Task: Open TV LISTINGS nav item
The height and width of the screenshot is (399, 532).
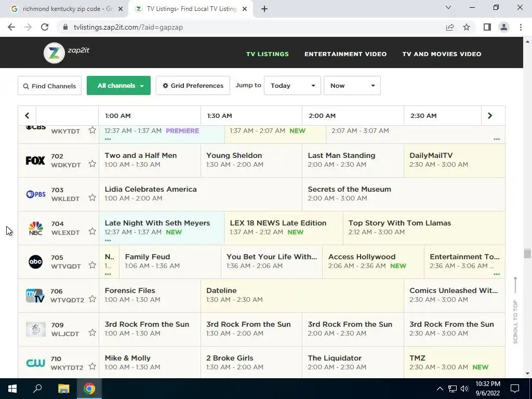Action: (x=268, y=54)
